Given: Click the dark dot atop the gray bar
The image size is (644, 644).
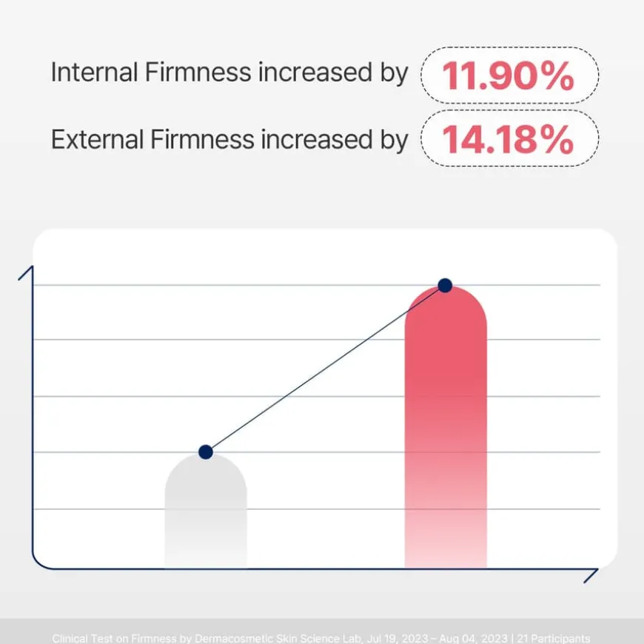Looking at the screenshot, I should pyautogui.click(x=206, y=452).
